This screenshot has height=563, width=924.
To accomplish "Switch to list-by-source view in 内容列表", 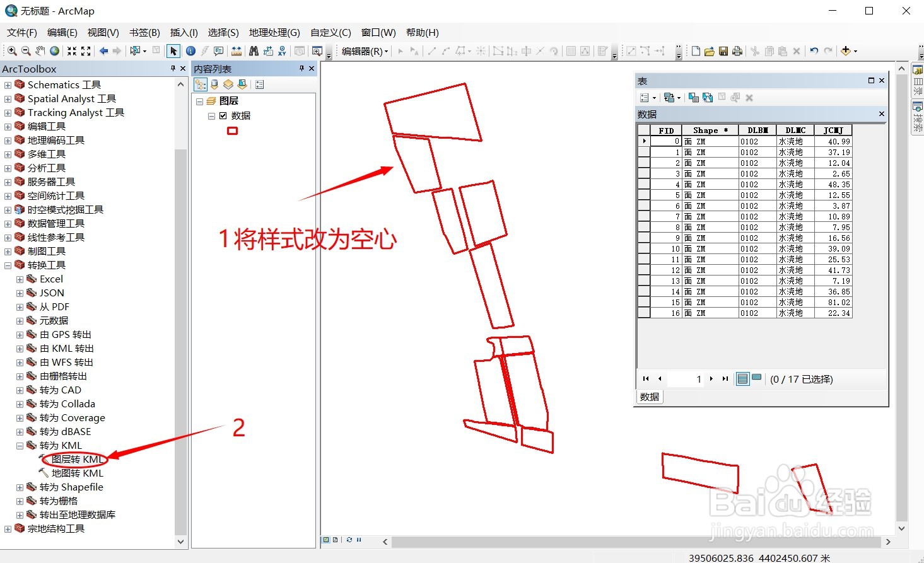I will tap(214, 84).
